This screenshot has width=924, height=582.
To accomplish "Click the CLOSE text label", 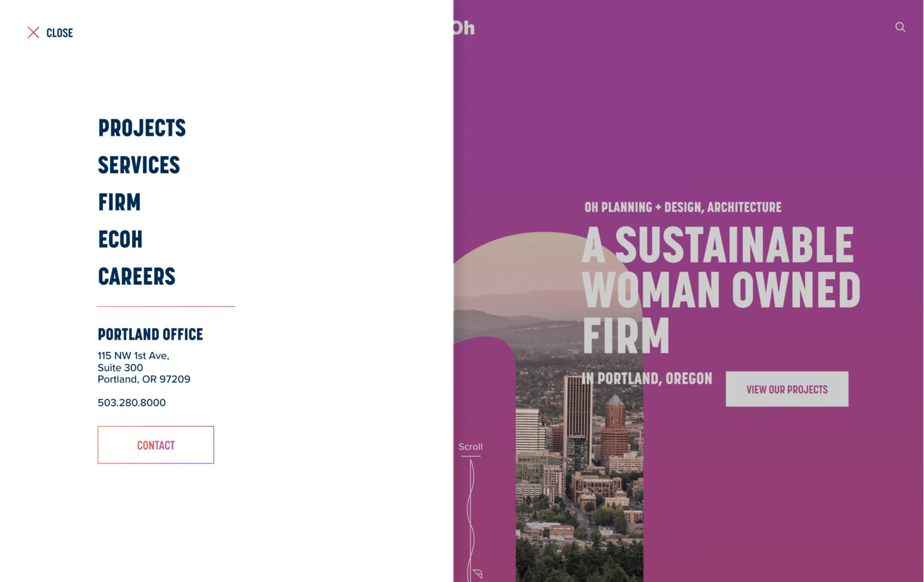I will click(59, 33).
